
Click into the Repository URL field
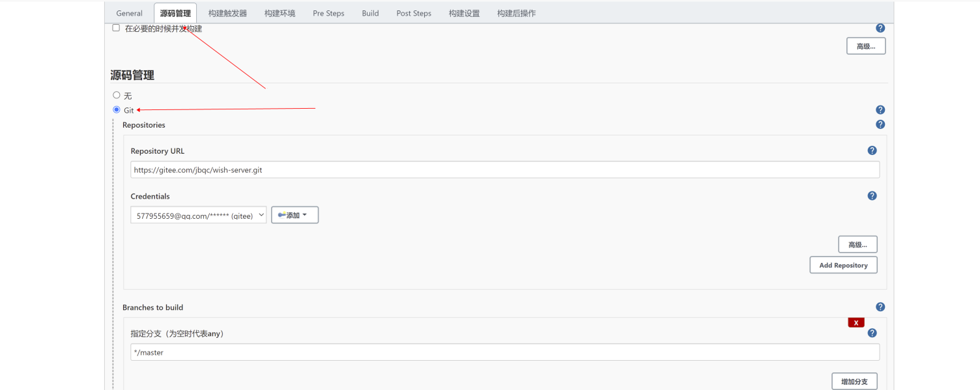pos(504,170)
